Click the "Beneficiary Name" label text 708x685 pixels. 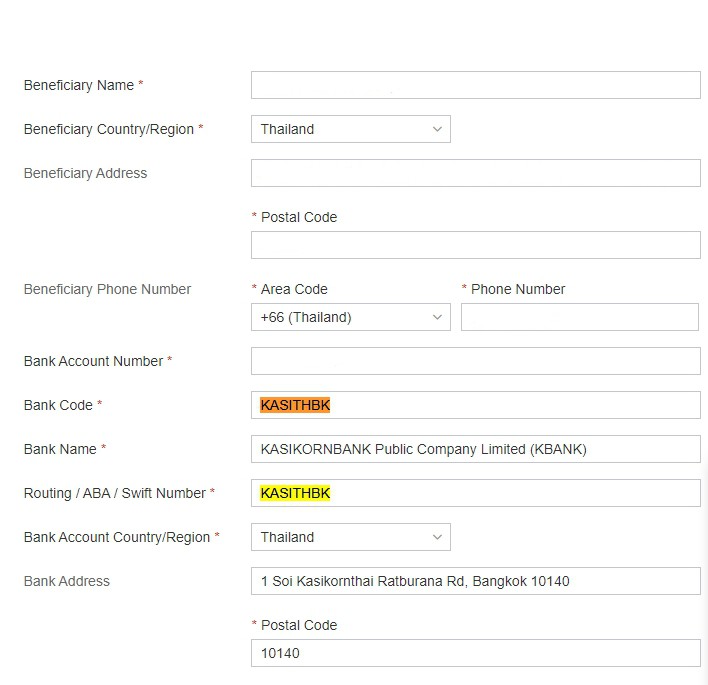point(79,85)
